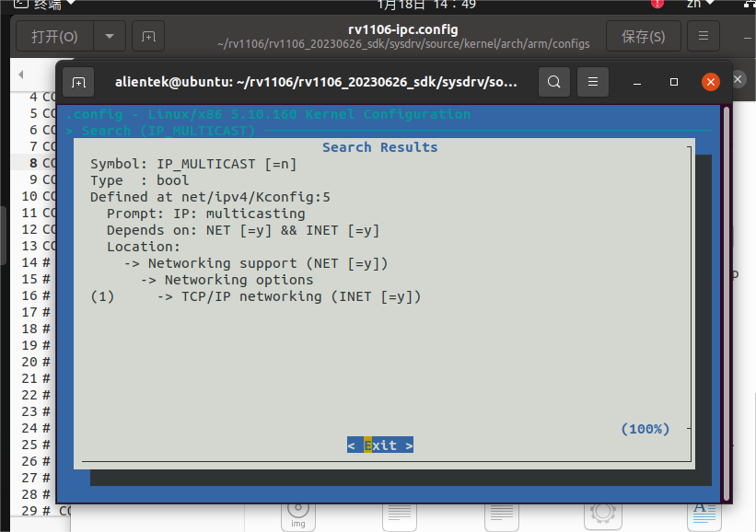756x532 pixels.
Task: Open the terminal hamburger menu
Action: (594, 82)
